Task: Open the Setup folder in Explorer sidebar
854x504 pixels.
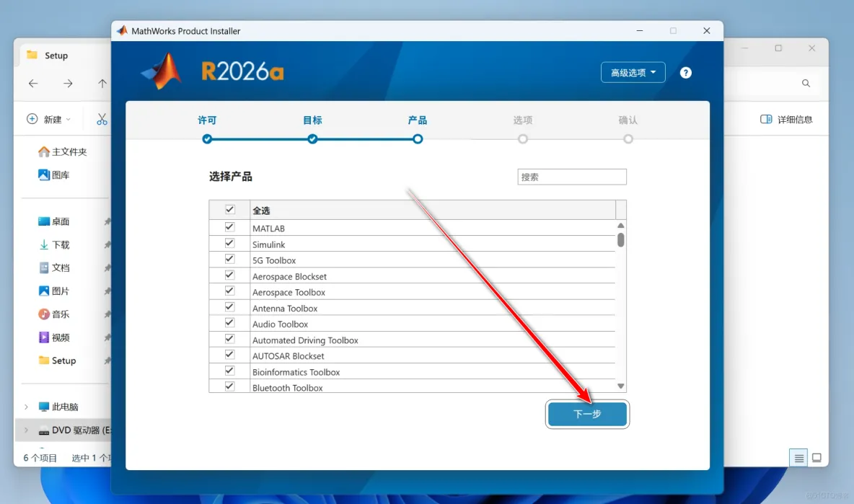Action: click(x=57, y=361)
